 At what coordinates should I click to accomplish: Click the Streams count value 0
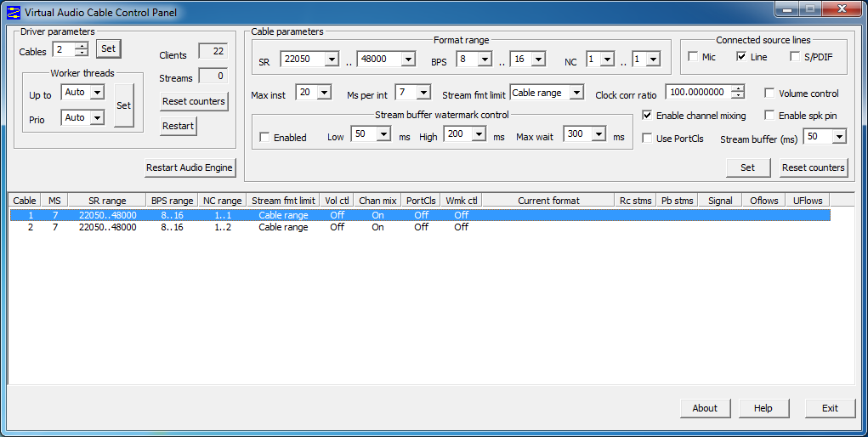(213, 76)
